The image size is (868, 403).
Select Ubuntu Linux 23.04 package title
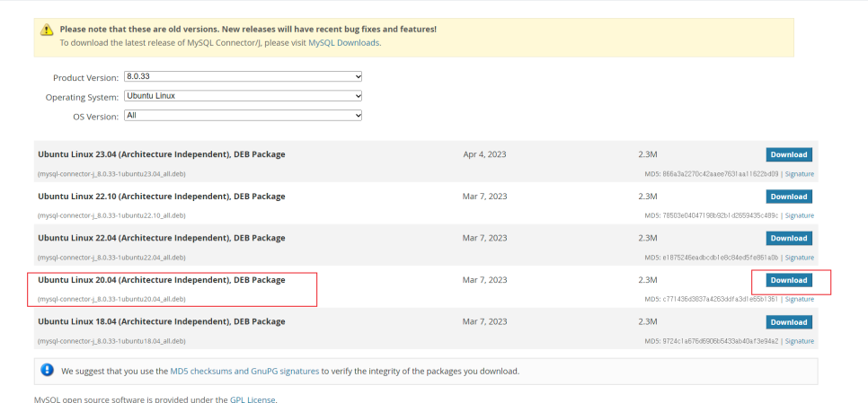pyautogui.click(x=162, y=154)
